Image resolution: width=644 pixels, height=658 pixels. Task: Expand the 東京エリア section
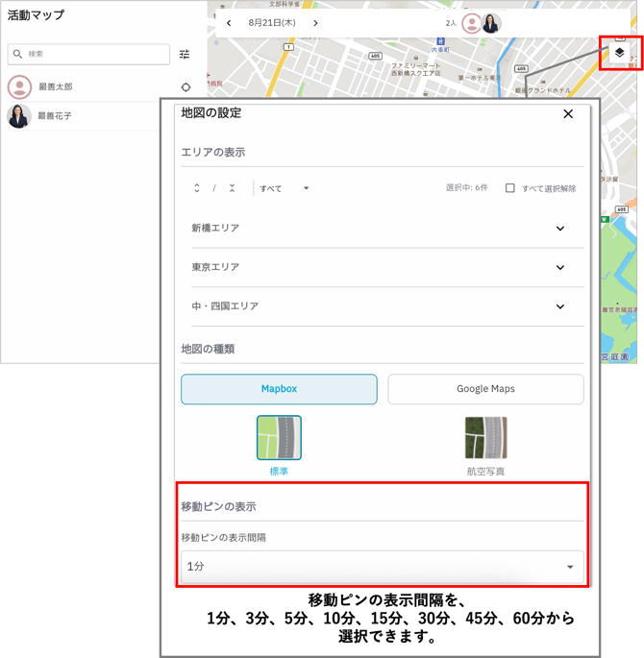560,267
